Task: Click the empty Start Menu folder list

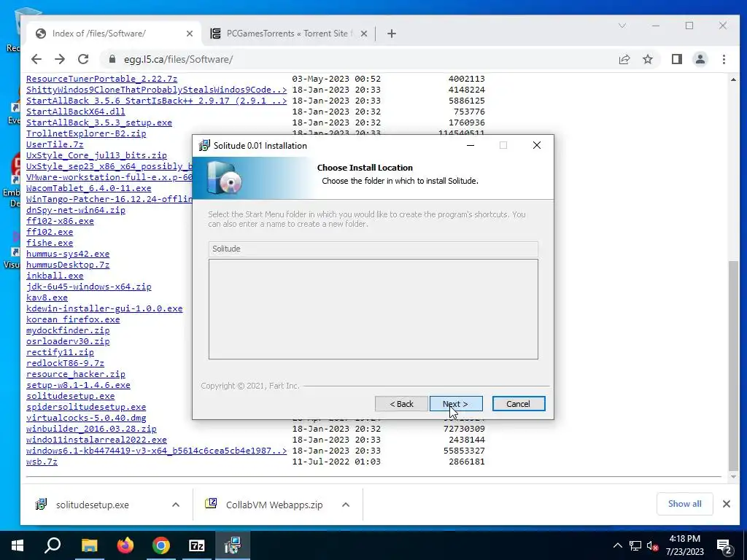Action: pyautogui.click(x=373, y=309)
